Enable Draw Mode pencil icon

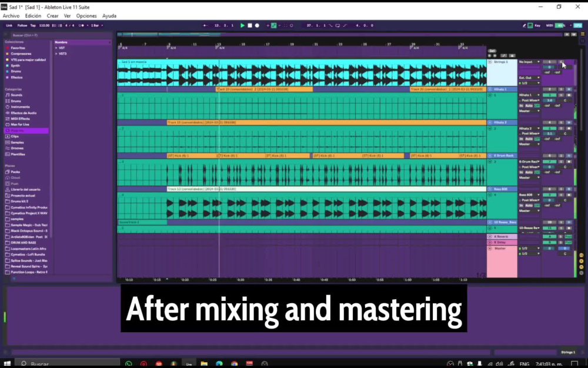[x=524, y=25]
